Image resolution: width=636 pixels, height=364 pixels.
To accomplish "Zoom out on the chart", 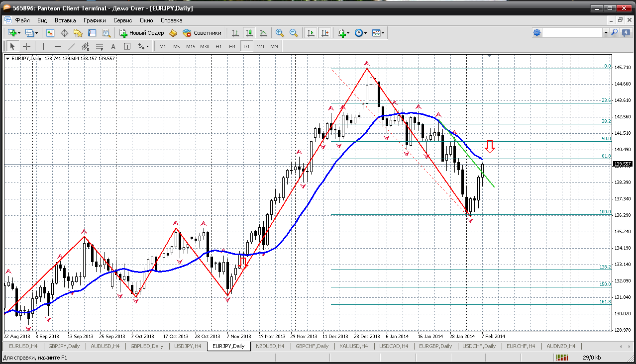I will [294, 33].
